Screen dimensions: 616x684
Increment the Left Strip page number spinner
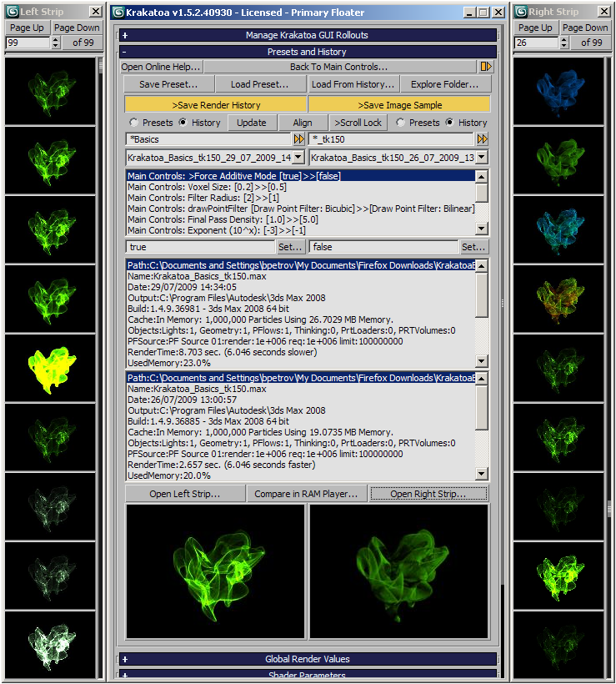(56, 39)
